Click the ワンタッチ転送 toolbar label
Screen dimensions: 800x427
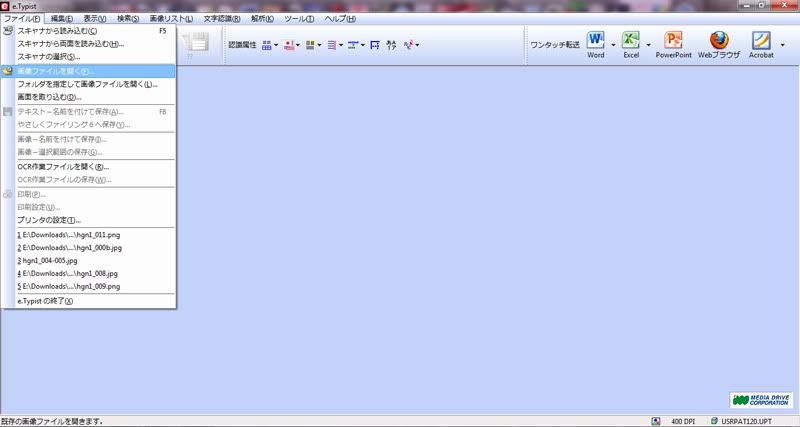[x=555, y=45]
